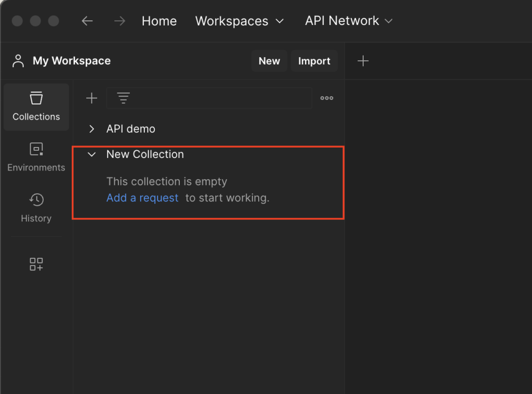Click the Import button
This screenshot has width=532, height=394.
coord(314,61)
